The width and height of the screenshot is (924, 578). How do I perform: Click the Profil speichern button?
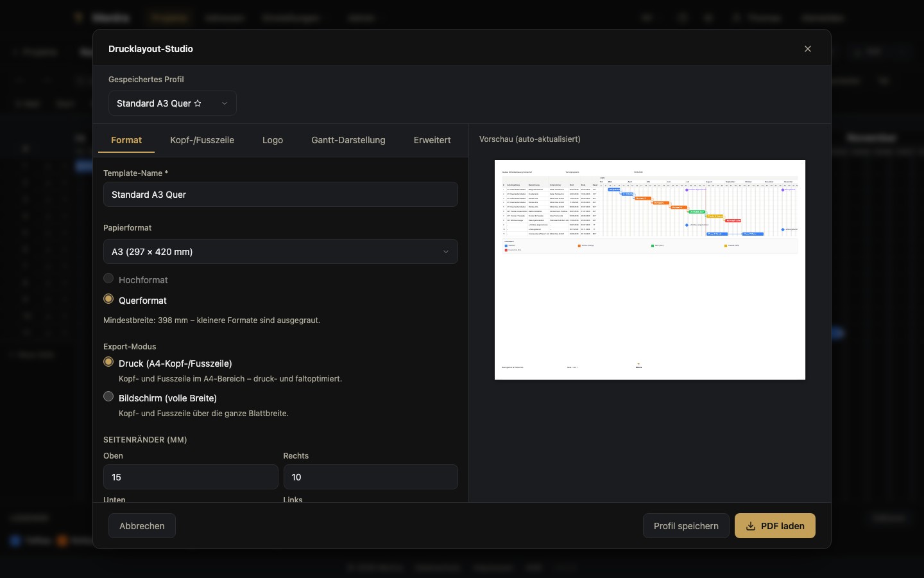(686, 526)
